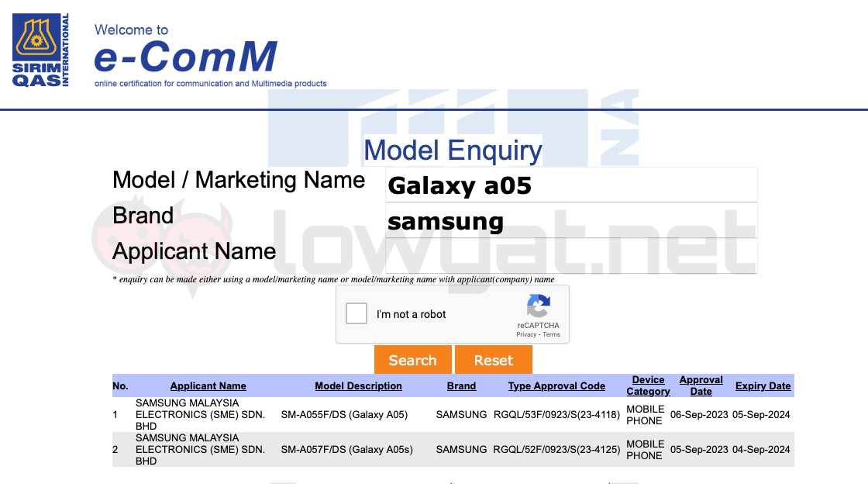Sort by Model Description column header
Viewport: 868px width, 484px height.
pyautogui.click(x=358, y=386)
